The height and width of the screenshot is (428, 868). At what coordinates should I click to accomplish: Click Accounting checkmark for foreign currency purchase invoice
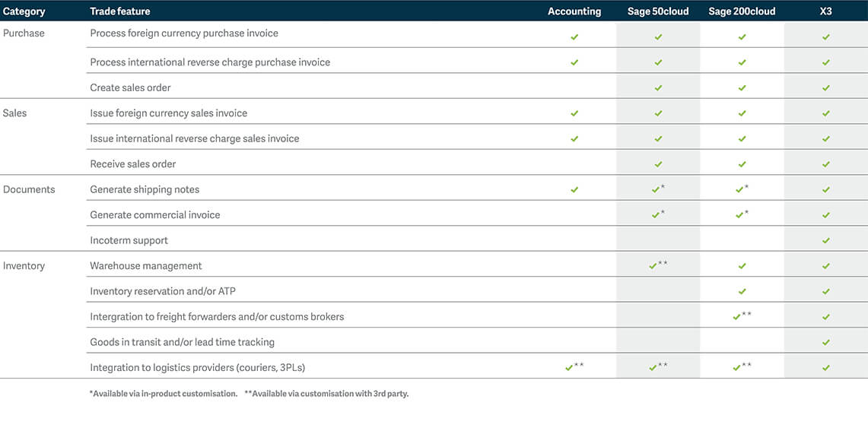coord(574,36)
